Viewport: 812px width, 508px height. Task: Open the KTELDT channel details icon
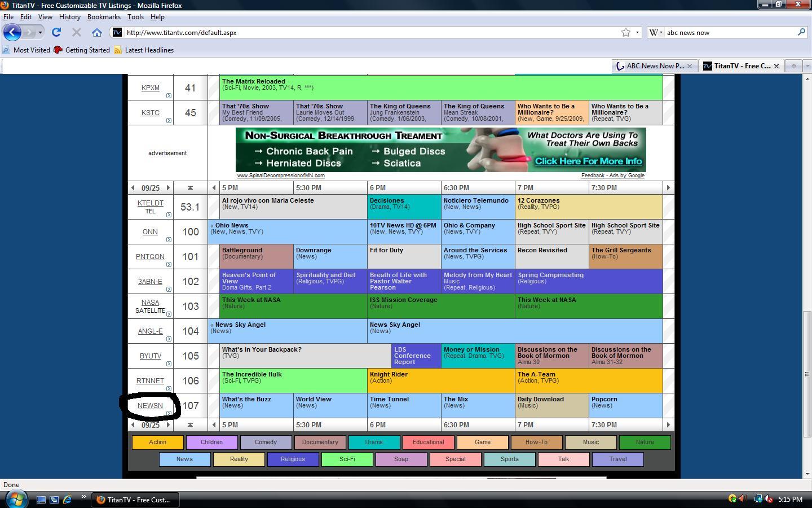point(169,215)
